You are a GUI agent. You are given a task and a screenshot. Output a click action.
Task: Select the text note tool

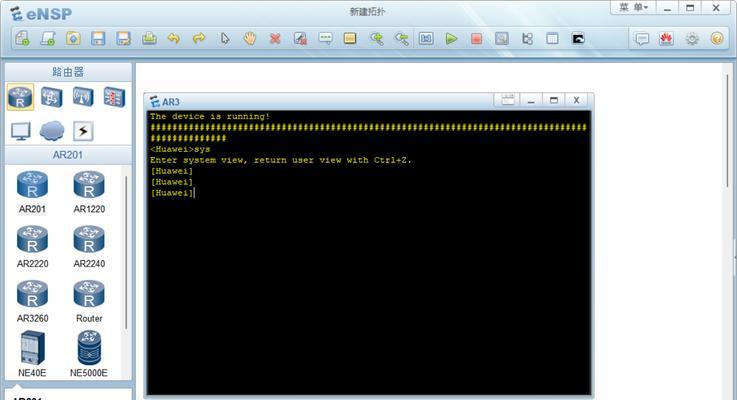tap(325, 38)
